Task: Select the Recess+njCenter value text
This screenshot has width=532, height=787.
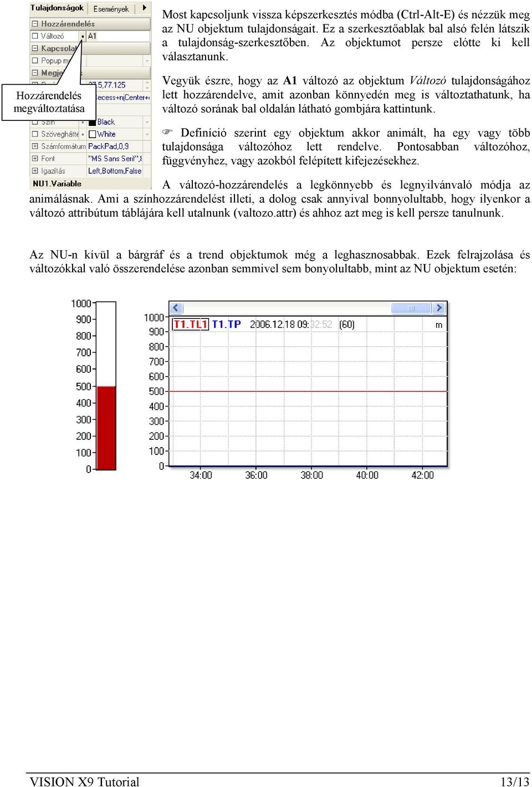Action: point(122,98)
